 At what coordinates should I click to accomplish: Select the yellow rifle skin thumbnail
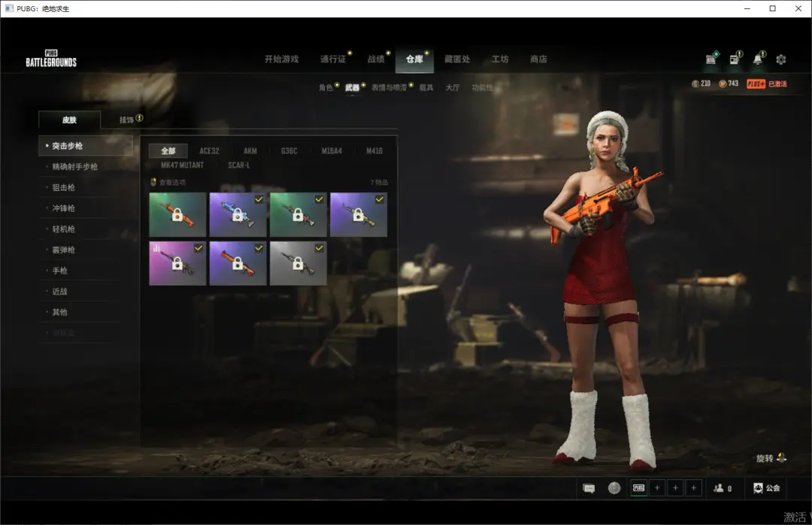pyautogui.click(x=359, y=214)
